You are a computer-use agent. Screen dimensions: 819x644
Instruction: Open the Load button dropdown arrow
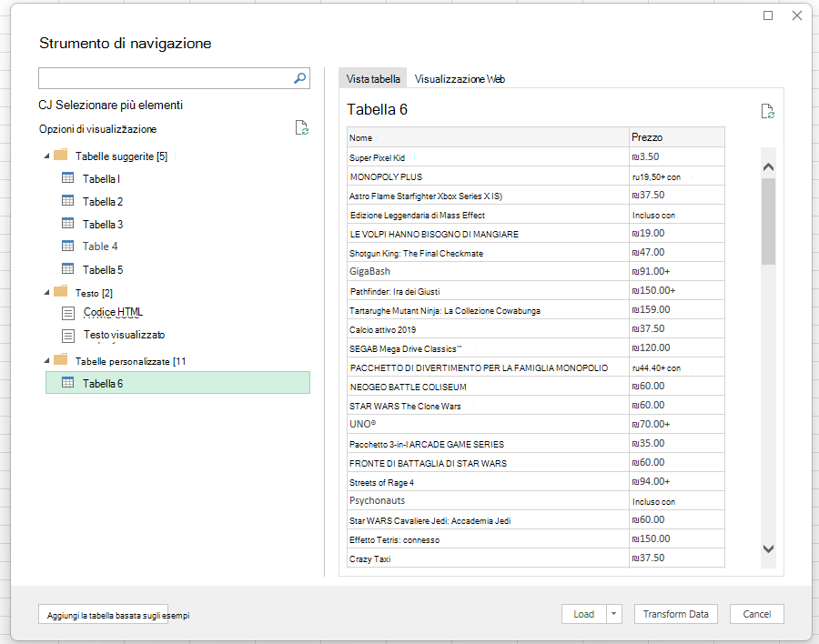click(x=614, y=614)
